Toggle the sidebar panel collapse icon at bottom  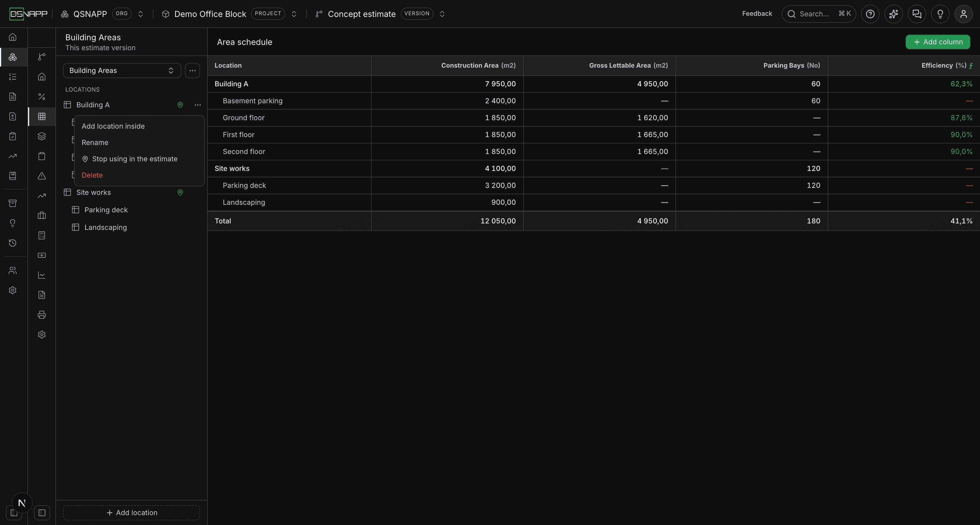[42, 513]
